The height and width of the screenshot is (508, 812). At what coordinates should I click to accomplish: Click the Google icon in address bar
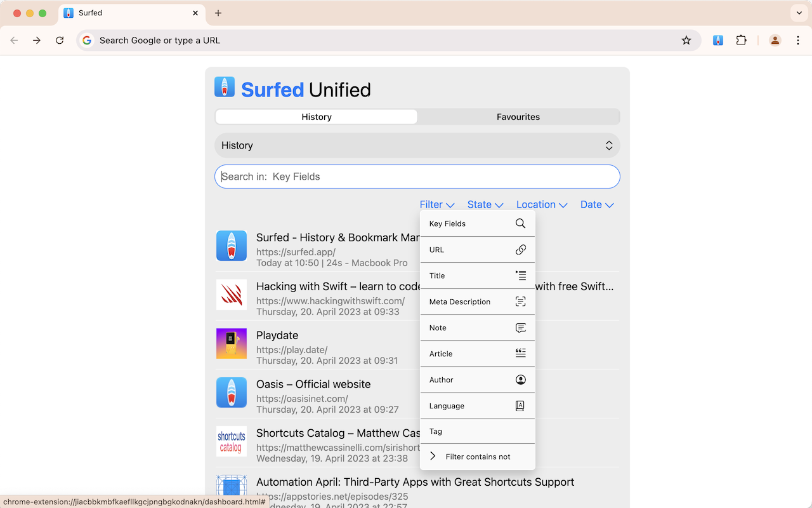[87, 40]
